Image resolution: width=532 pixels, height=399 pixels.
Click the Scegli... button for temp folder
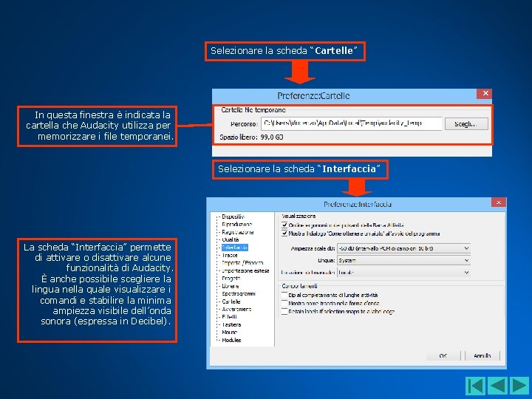click(x=466, y=124)
